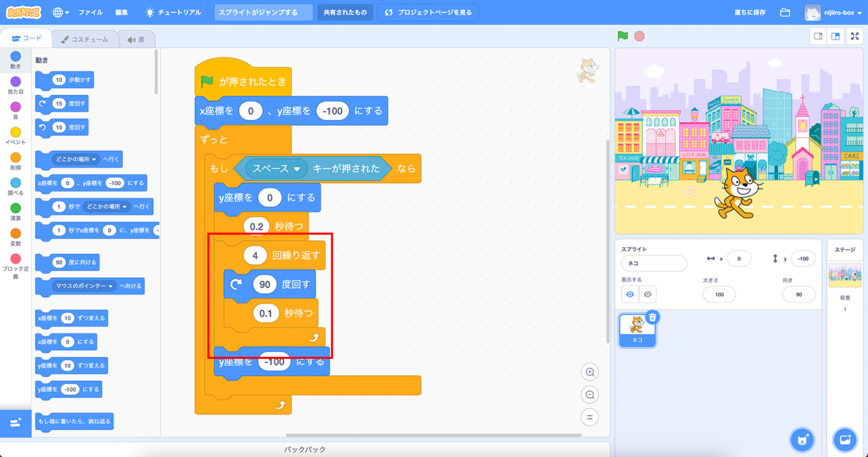Open the ファイル menu
The width and height of the screenshot is (868, 457).
click(x=91, y=12)
